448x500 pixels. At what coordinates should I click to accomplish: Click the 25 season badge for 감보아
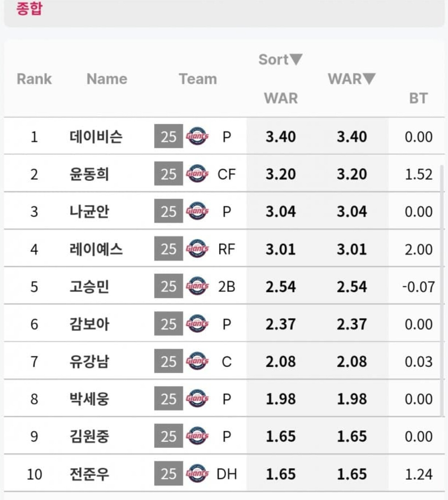[x=169, y=324]
